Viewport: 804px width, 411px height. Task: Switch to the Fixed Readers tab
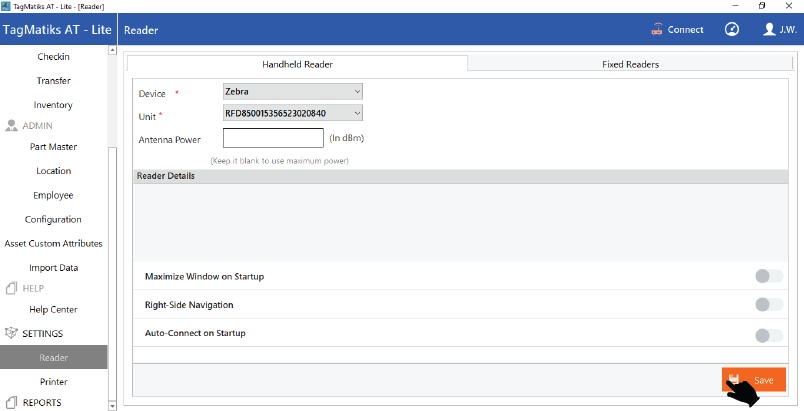click(x=630, y=64)
